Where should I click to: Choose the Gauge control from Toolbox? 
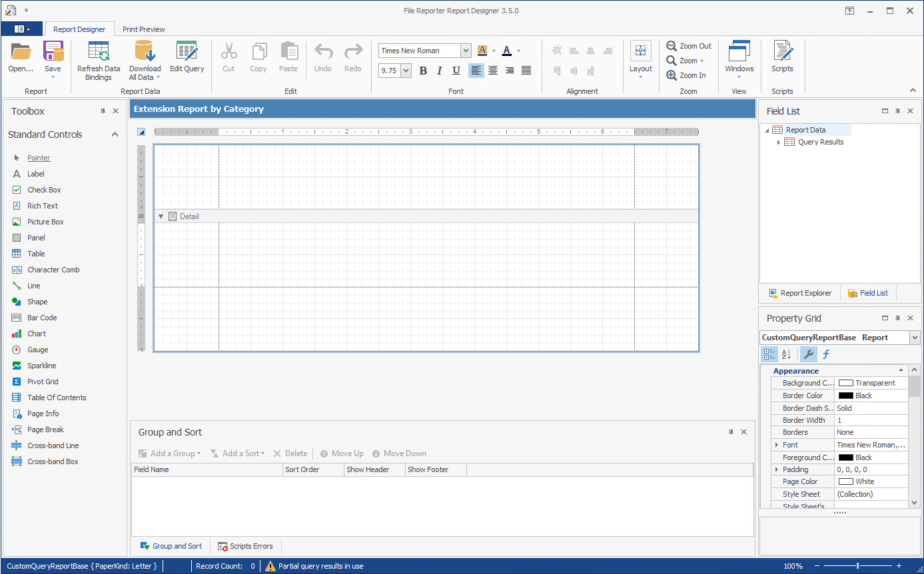point(37,350)
